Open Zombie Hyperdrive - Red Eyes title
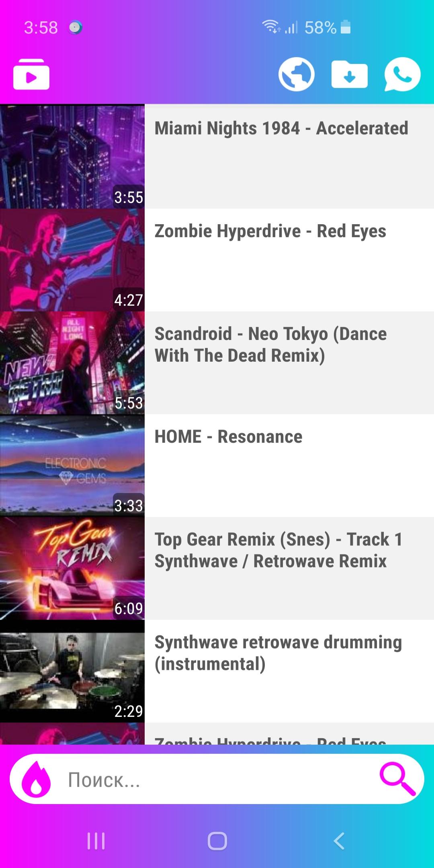The width and height of the screenshot is (434, 868). [270, 231]
